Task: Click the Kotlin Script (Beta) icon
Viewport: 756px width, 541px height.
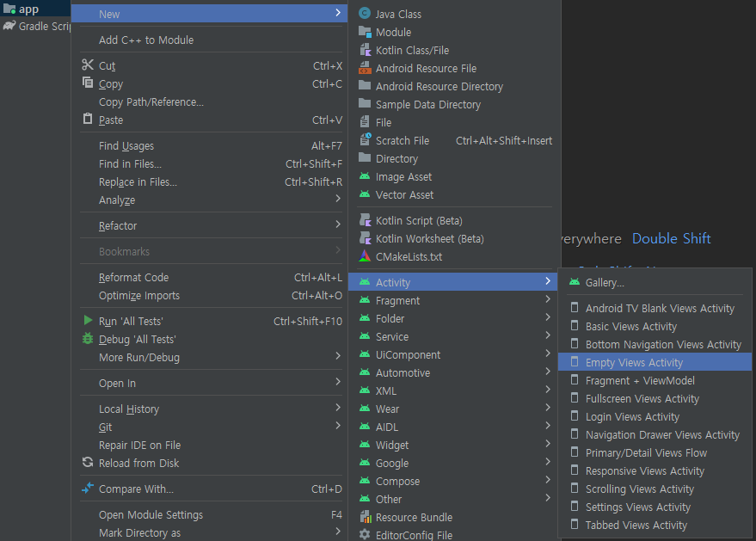Action: coord(365,220)
